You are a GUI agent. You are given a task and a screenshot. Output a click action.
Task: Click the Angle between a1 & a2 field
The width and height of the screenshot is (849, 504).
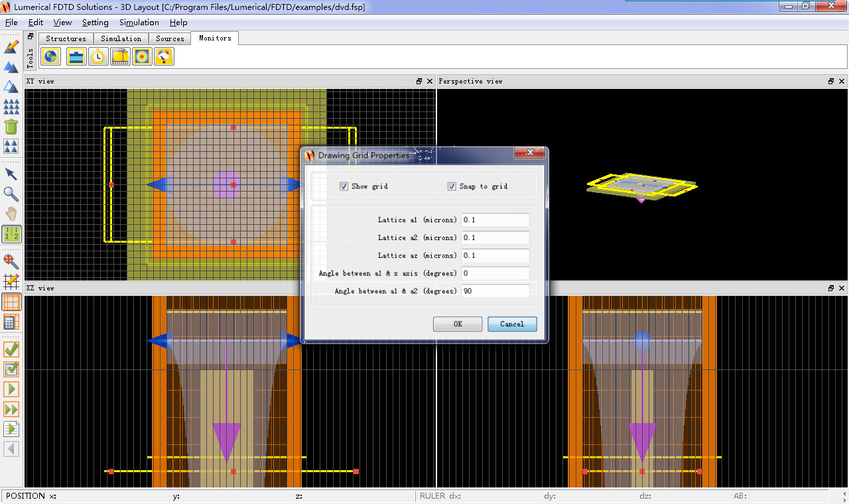tap(495, 291)
